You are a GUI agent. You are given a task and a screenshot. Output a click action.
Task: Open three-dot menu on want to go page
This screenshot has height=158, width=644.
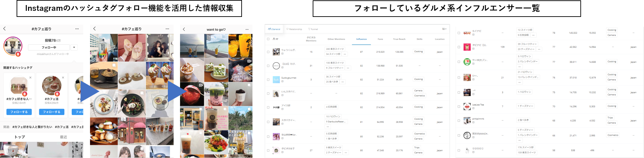coord(247,29)
